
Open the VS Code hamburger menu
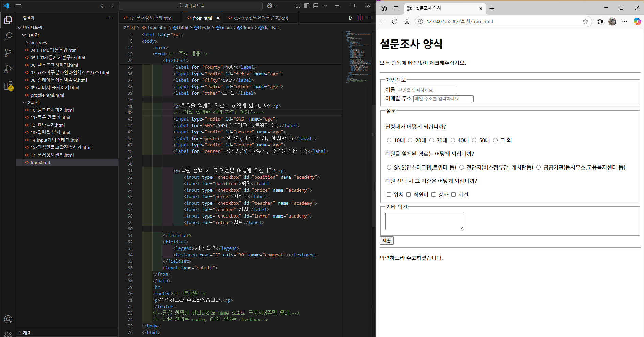click(x=18, y=6)
